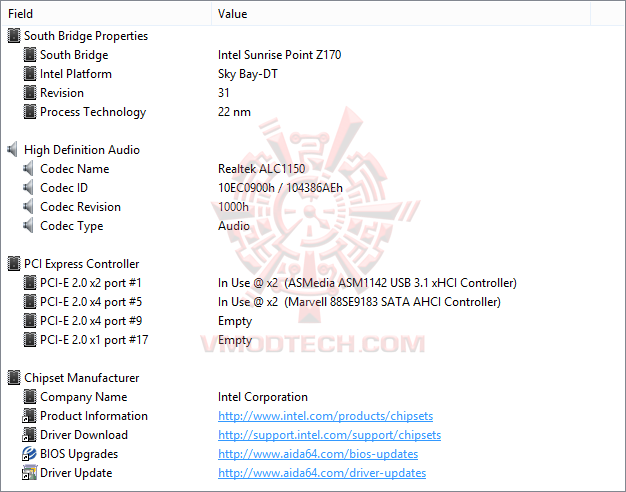Viewport: 626px width, 492px height.
Task: Click the speaker icon beside Codec Type
Action: pos(28,226)
